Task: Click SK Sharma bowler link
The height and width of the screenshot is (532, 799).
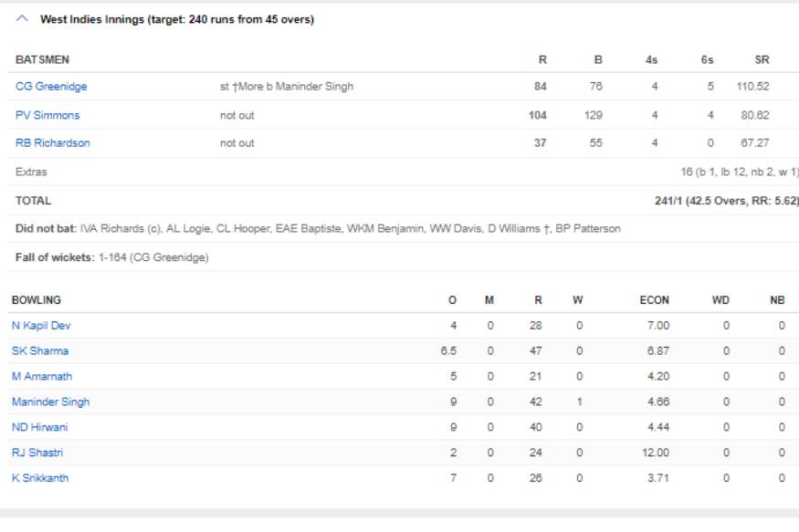Action: pyautogui.click(x=39, y=351)
